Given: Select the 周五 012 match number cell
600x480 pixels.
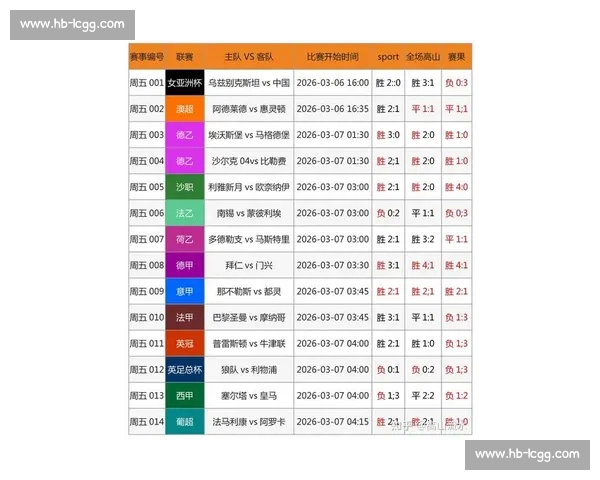Looking at the screenshot, I should tap(147, 369).
